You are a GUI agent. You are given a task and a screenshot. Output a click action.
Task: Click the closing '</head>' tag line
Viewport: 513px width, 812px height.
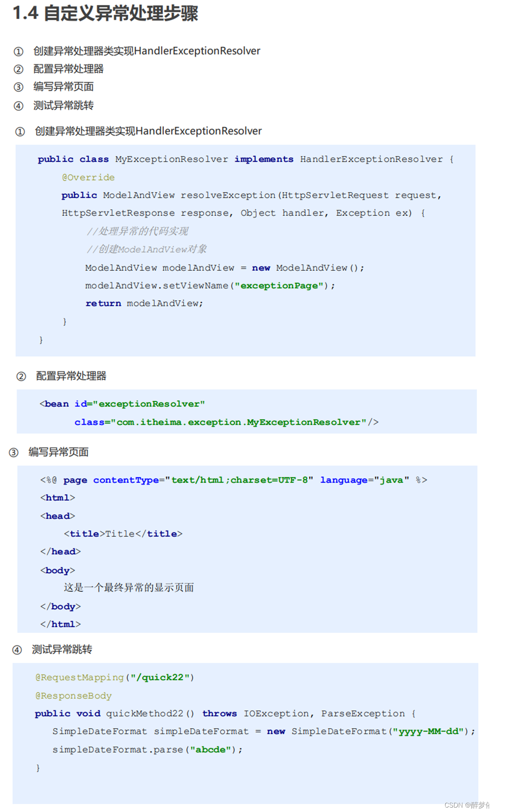click(60, 551)
